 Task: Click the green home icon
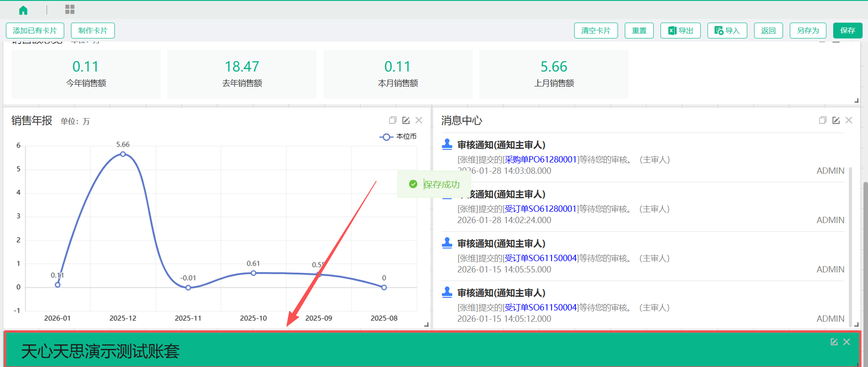[x=24, y=10]
